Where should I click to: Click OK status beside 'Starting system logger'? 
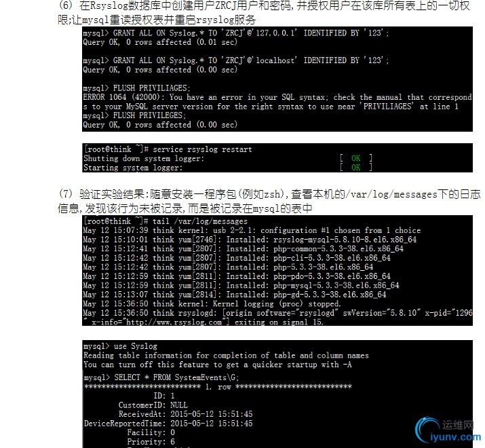coord(355,168)
